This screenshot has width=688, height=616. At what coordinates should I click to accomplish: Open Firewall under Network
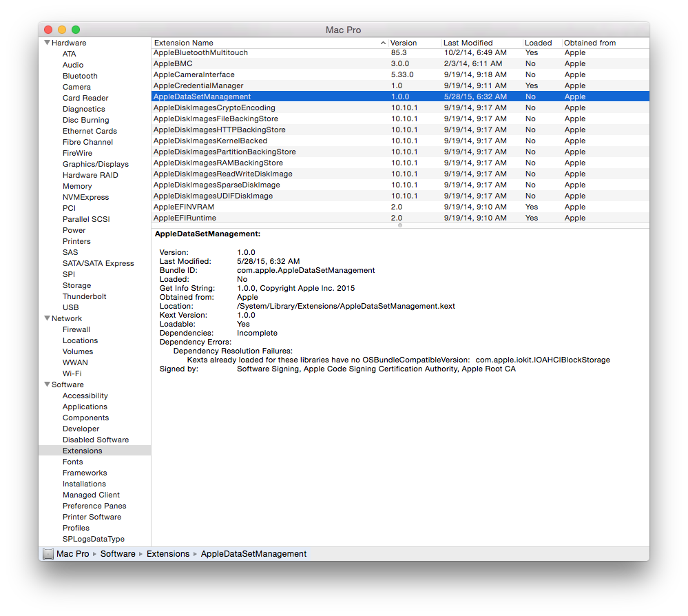76,329
